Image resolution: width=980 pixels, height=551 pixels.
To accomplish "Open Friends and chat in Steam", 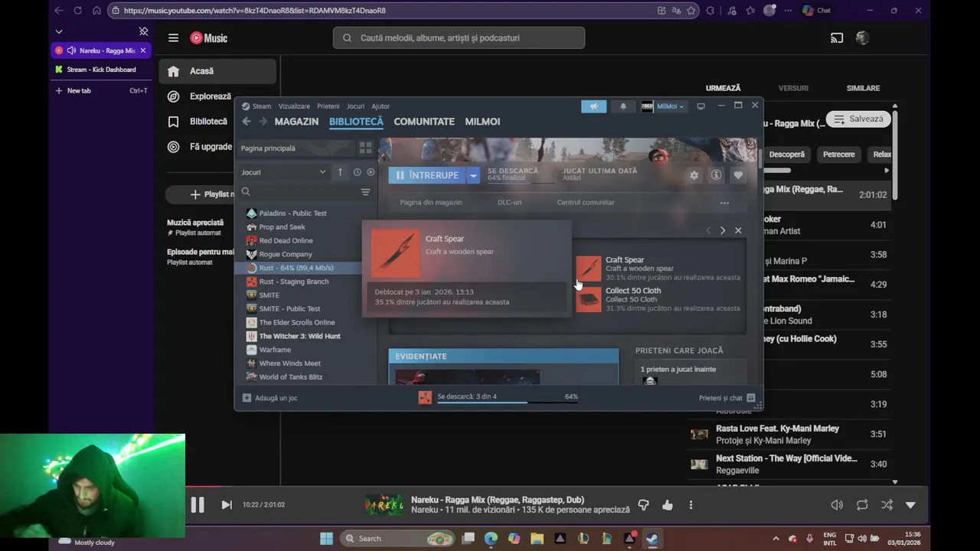I will click(727, 398).
